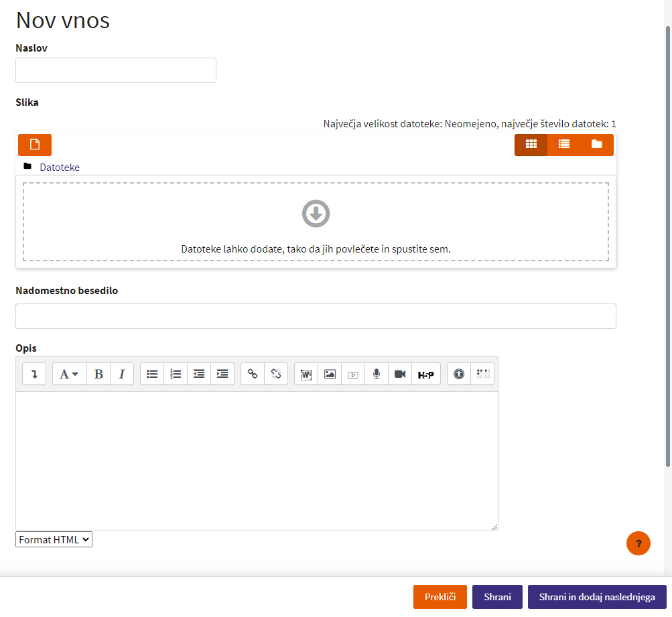Screen dimensions: 672x617
Task: Record audio with the microphone icon
Action: [377, 374]
